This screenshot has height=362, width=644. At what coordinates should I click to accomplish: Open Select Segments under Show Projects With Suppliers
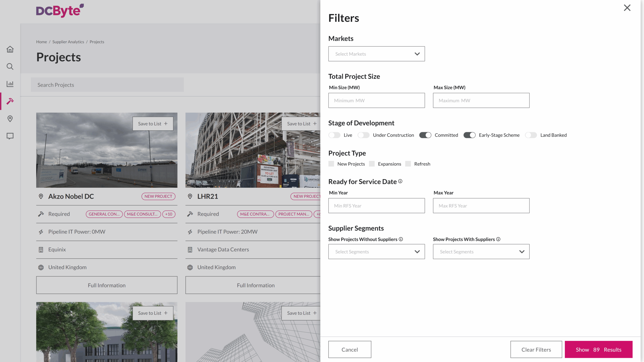(481, 251)
